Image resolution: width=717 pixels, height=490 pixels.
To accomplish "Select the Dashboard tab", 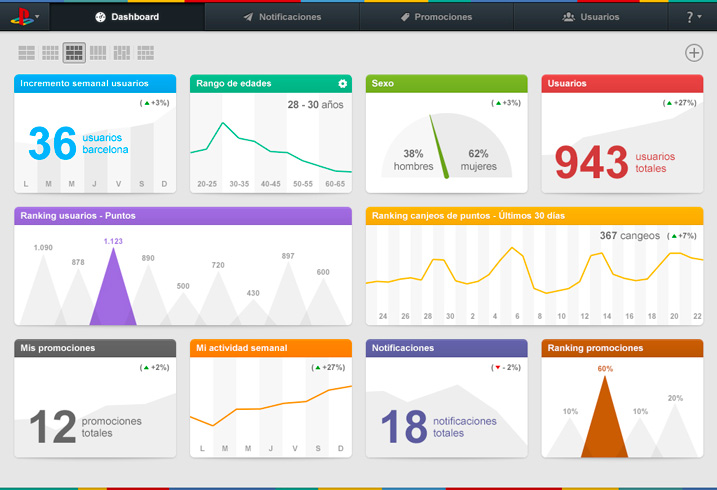I will pos(127,17).
